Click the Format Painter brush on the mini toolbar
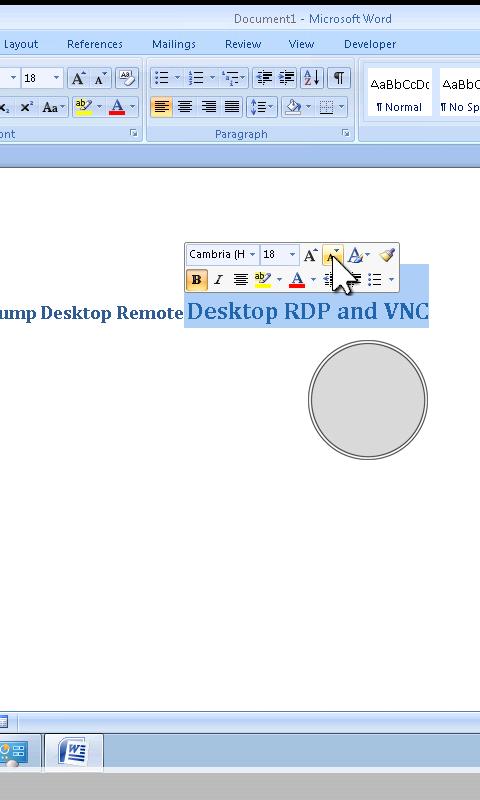Screen dimensions: 480x800 [x=387, y=255]
